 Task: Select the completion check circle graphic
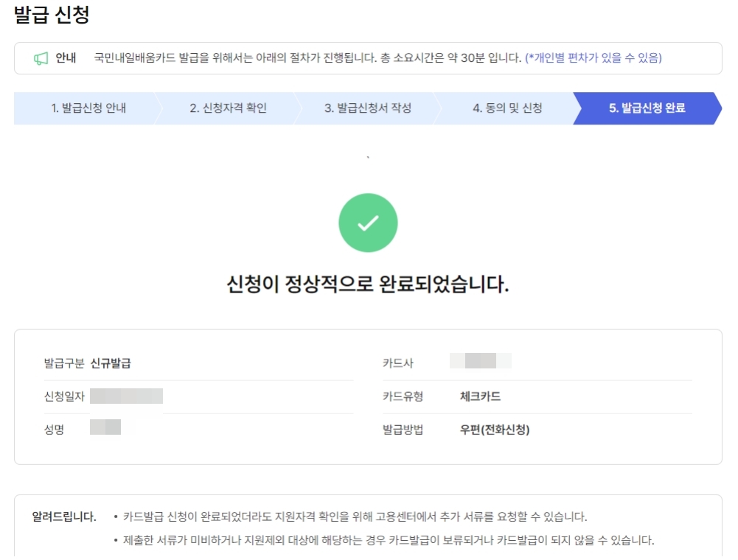(368, 222)
